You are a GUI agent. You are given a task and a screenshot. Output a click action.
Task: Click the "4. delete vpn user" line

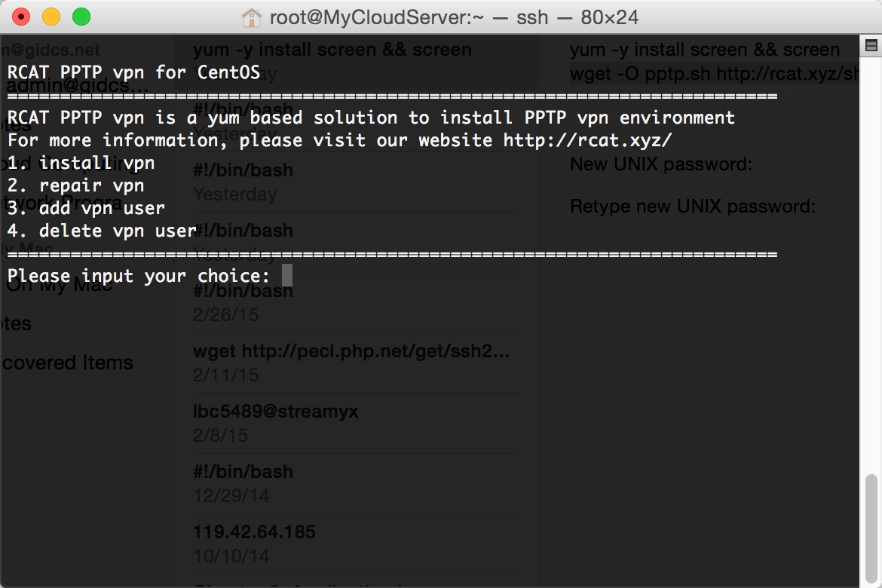tap(102, 231)
